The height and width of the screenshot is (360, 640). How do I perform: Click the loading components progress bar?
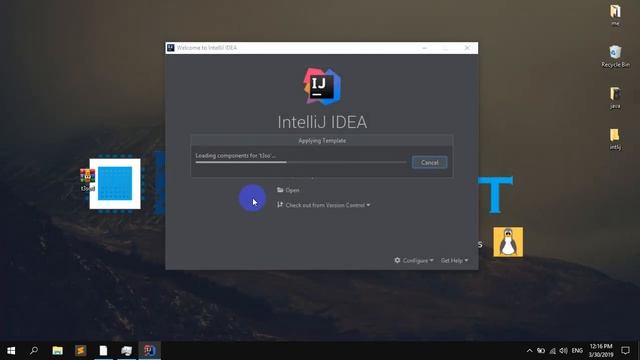pos(301,162)
